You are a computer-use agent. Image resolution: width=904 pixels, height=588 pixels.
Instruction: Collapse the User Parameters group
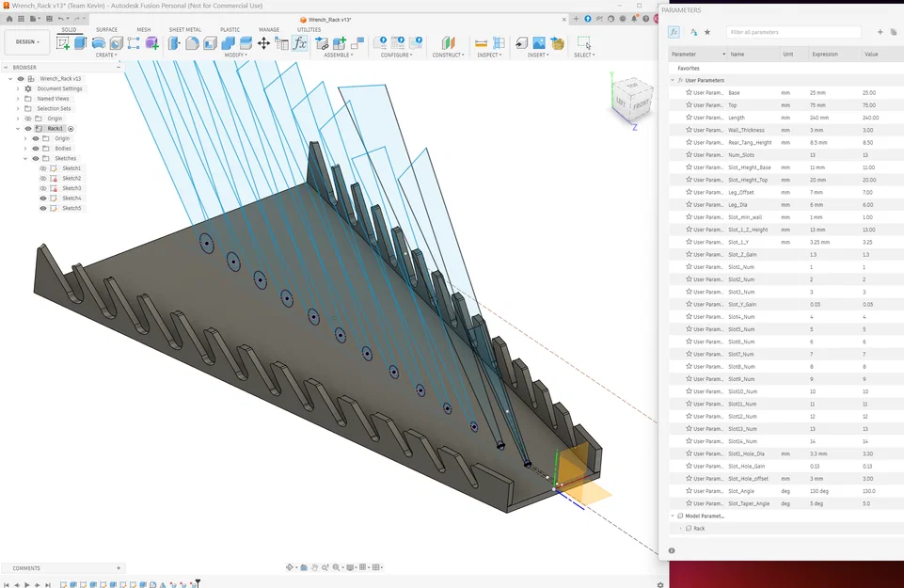pyautogui.click(x=673, y=80)
